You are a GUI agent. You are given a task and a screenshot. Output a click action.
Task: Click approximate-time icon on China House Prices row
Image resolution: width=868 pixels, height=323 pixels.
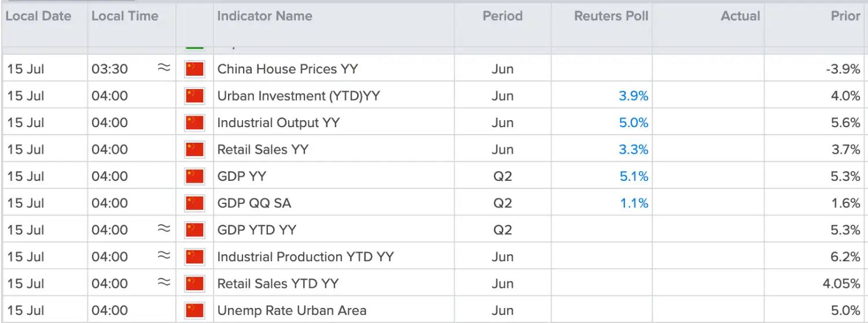[164, 68]
